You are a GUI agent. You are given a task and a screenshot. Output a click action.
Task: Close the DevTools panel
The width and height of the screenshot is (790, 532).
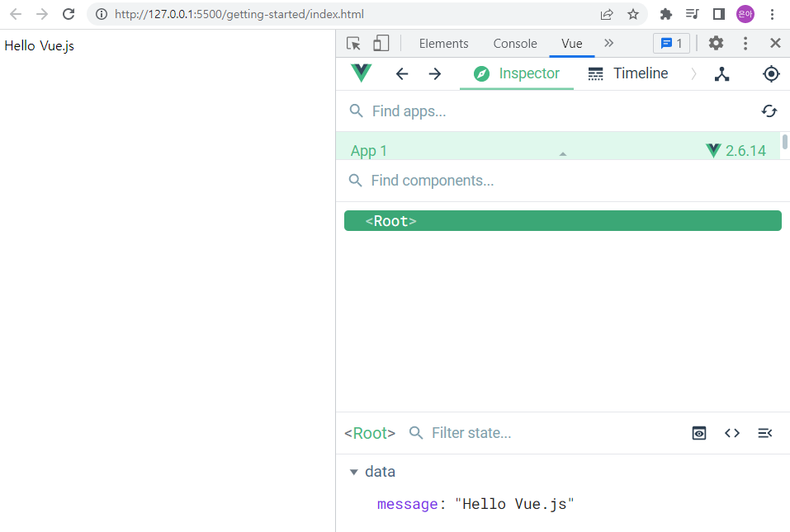[775, 43]
